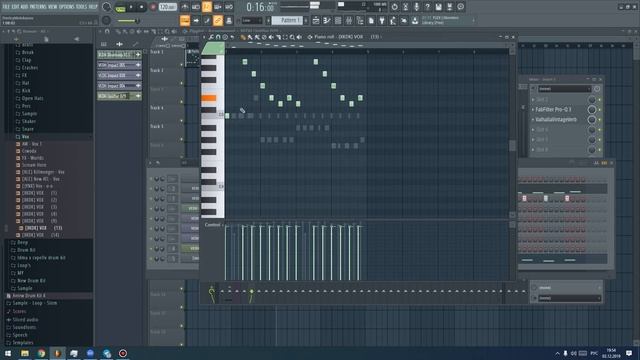The width and height of the screenshot is (640, 360).
Task: Open the Control lane selector in Piano roll
Action: pyautogui.click(x=213, y=225)
